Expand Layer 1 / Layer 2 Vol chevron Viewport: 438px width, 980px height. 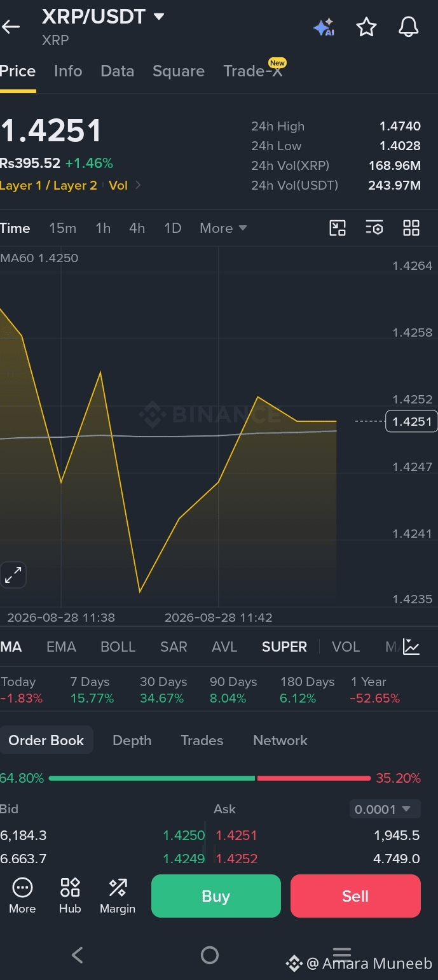tap(139, 186)
